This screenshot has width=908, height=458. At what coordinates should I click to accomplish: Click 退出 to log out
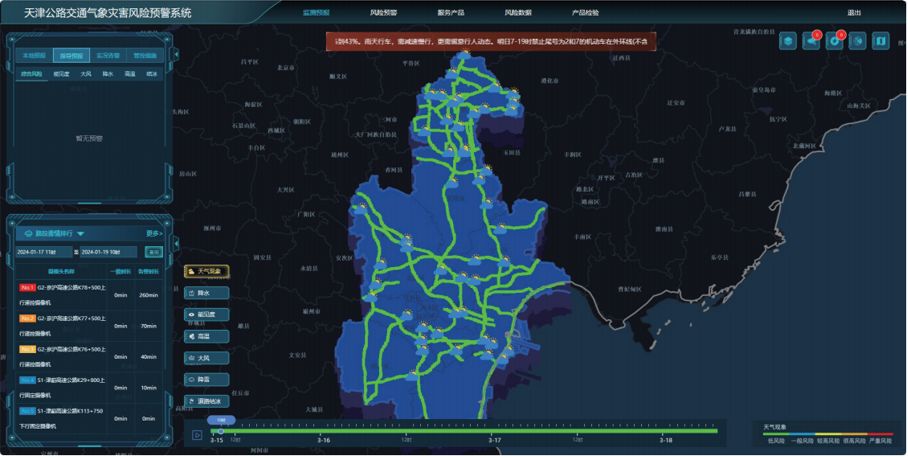click(854, 12)
